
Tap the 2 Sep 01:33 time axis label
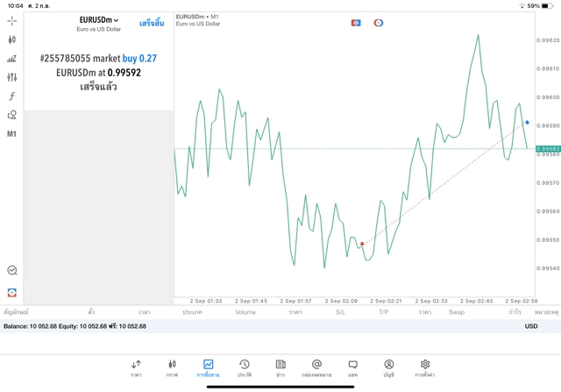point(206,301)
